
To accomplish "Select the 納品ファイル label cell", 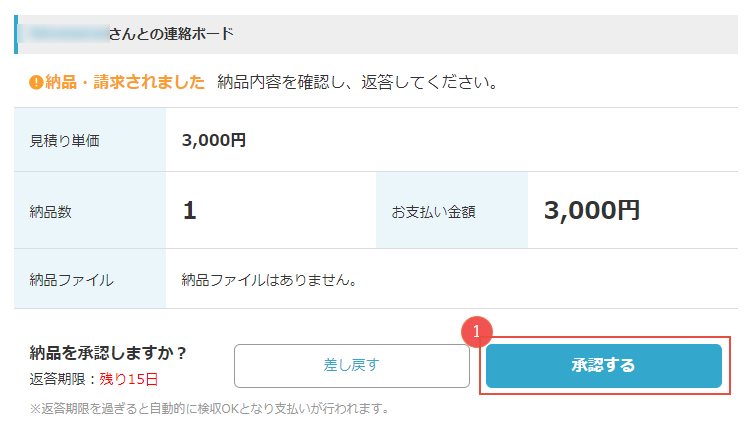I will 90,279.
